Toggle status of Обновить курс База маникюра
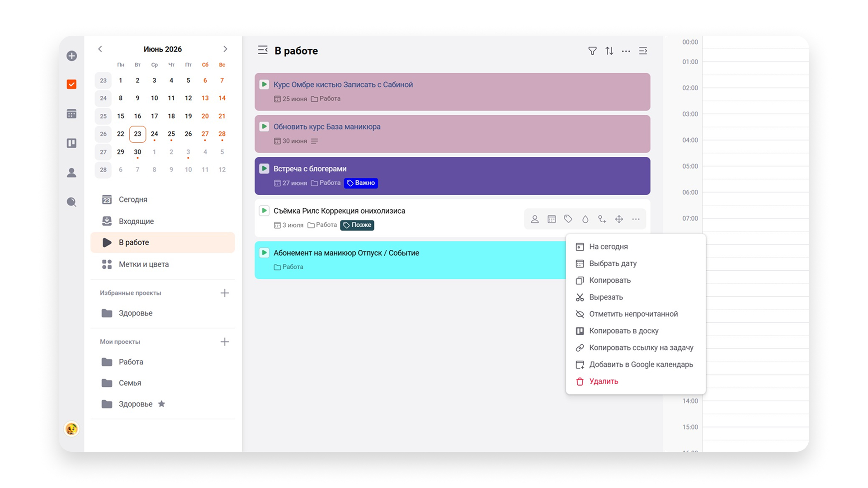 click(x=264, y=127)
